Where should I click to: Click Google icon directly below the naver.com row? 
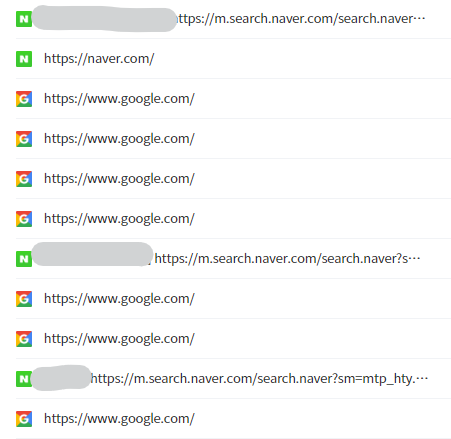[24, 99]
